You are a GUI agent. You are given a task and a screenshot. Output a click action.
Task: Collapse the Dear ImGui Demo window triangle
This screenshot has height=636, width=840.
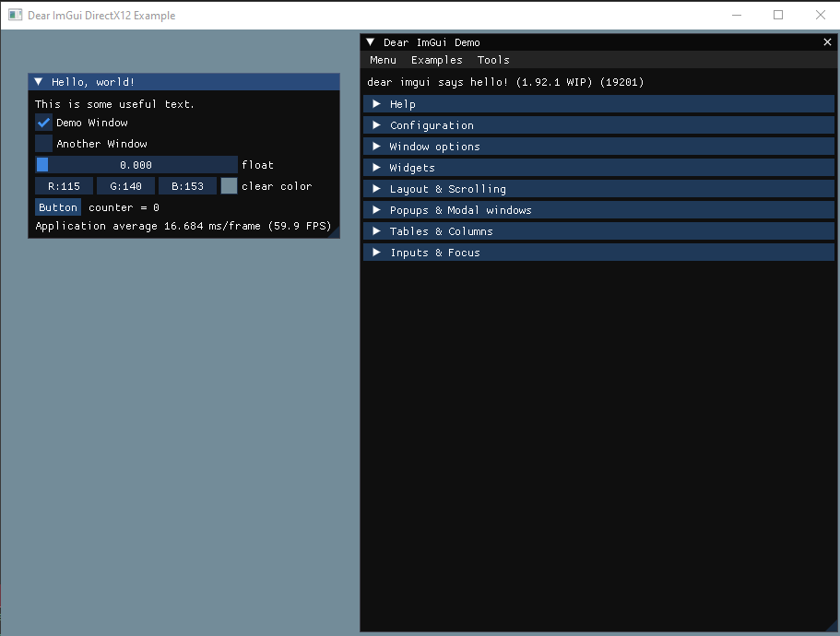tap(370, 42)
